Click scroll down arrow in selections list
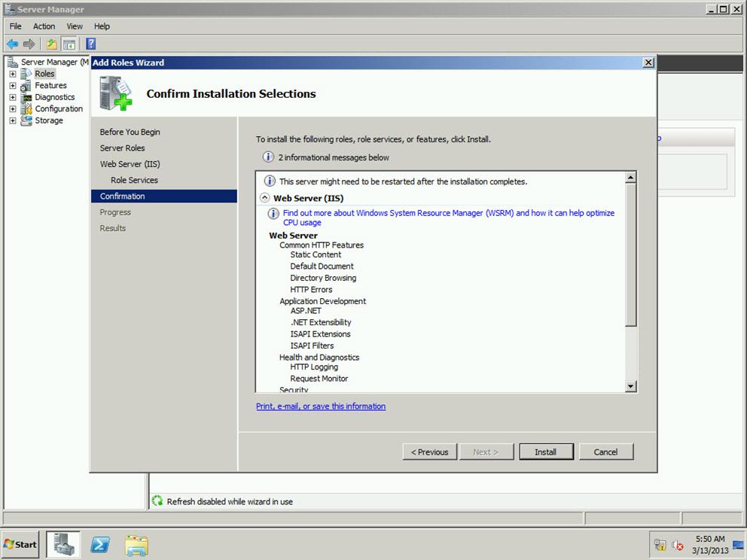The height and width of the screenshot is (560, 747). tap(630, 386)
